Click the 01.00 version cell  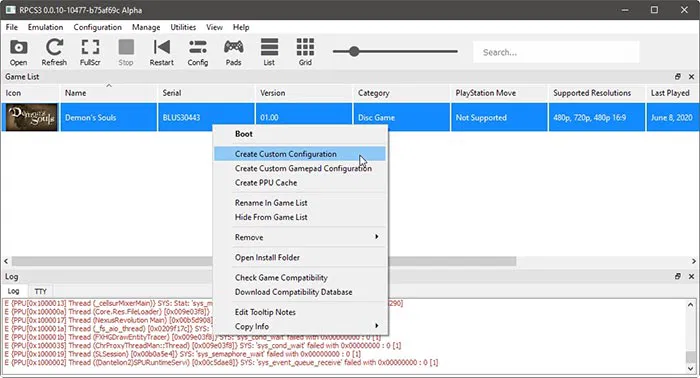[x=304, y=117]
